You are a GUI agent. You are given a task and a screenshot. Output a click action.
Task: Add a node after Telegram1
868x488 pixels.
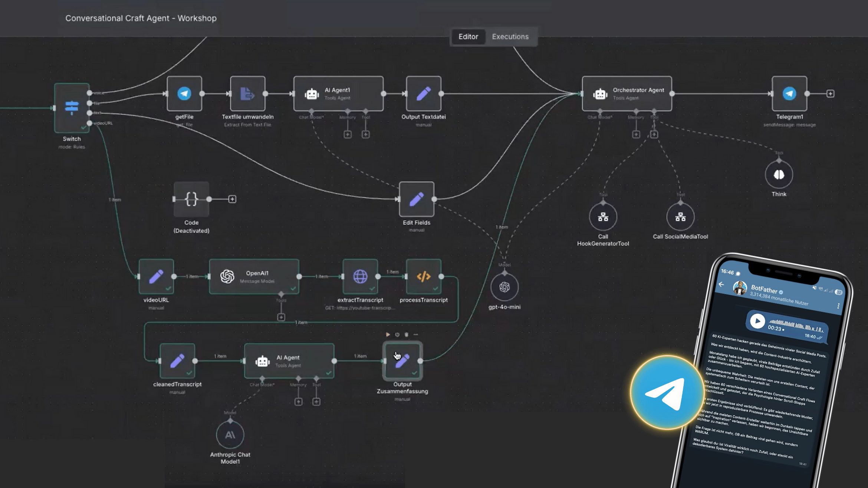click(x=830, y=94)
